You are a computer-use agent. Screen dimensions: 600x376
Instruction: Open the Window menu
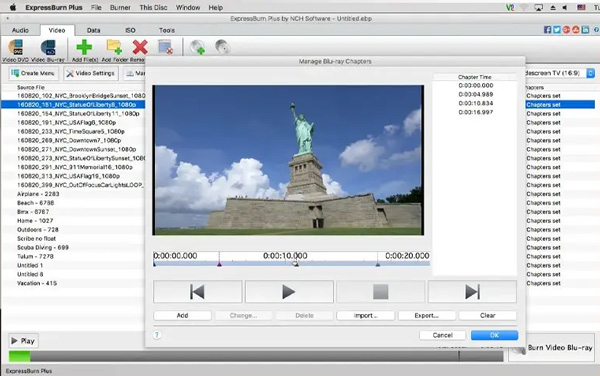(188, 7)
